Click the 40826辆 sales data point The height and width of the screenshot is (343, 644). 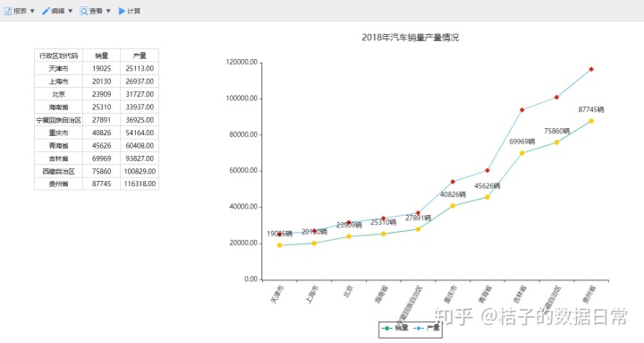click(453, 206)
